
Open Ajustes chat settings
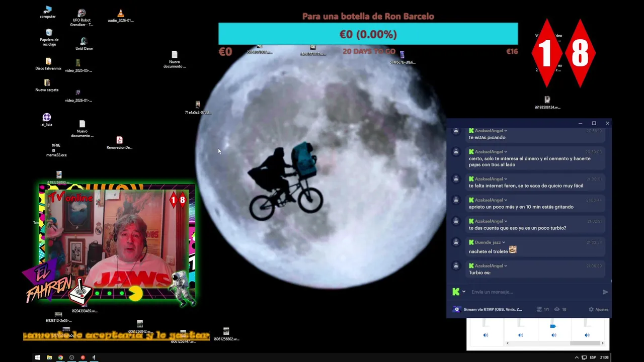pyautogui.click(x=599, y=309)
